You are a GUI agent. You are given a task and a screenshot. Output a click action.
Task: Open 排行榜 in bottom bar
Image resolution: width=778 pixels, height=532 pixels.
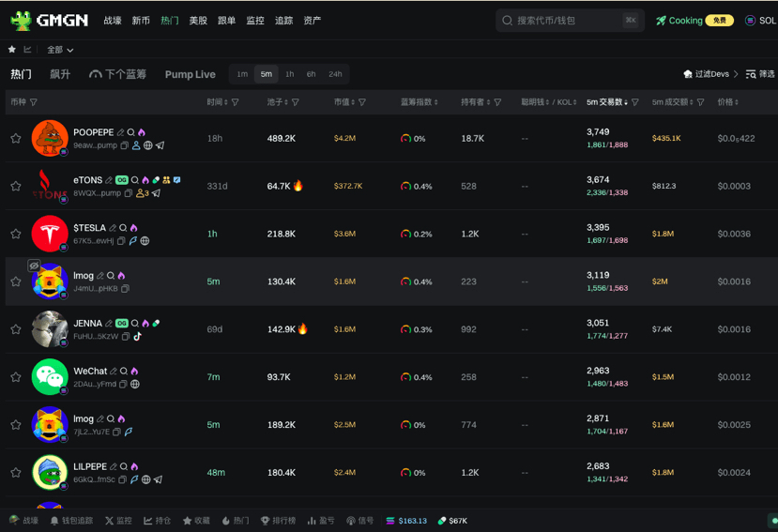coord(278,521)
